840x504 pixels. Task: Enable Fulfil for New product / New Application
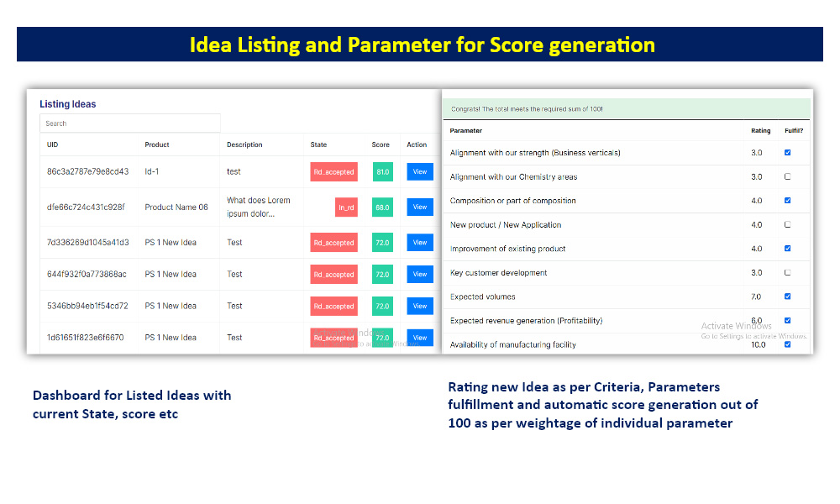(788, 224)
